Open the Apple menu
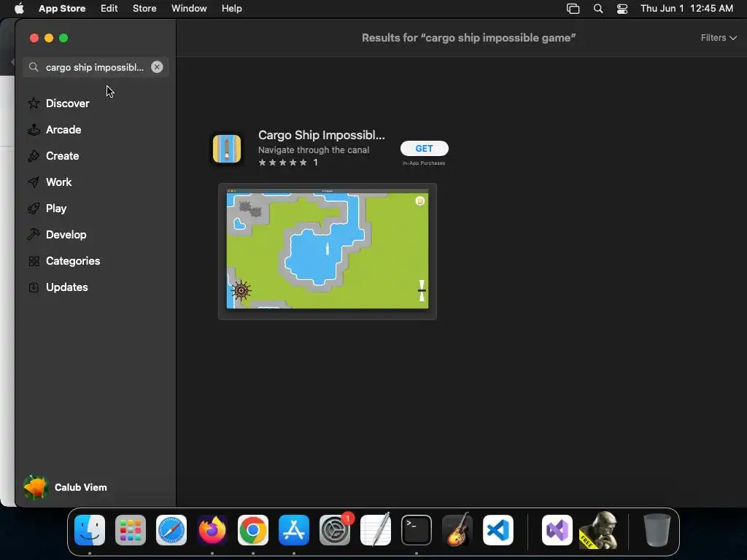This screenshot has width=747, height=560. coord(19,8)
